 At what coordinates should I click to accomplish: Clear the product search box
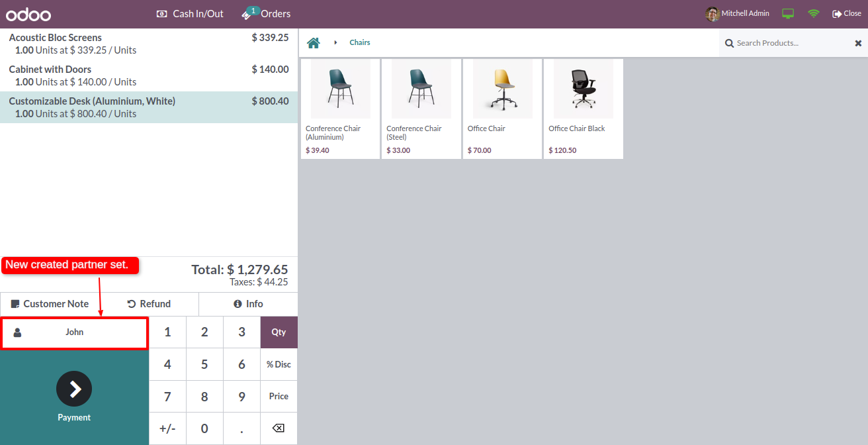click(858, 43)
